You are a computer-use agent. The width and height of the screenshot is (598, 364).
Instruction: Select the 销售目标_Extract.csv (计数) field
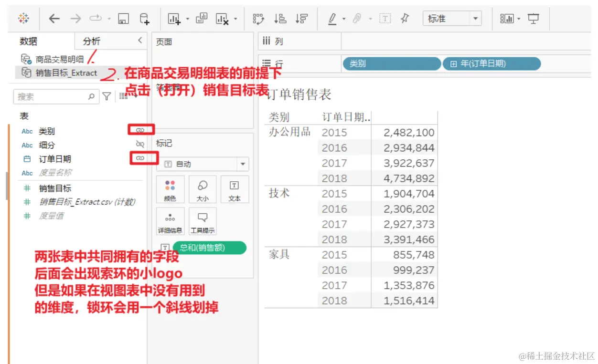coord(87,202)
